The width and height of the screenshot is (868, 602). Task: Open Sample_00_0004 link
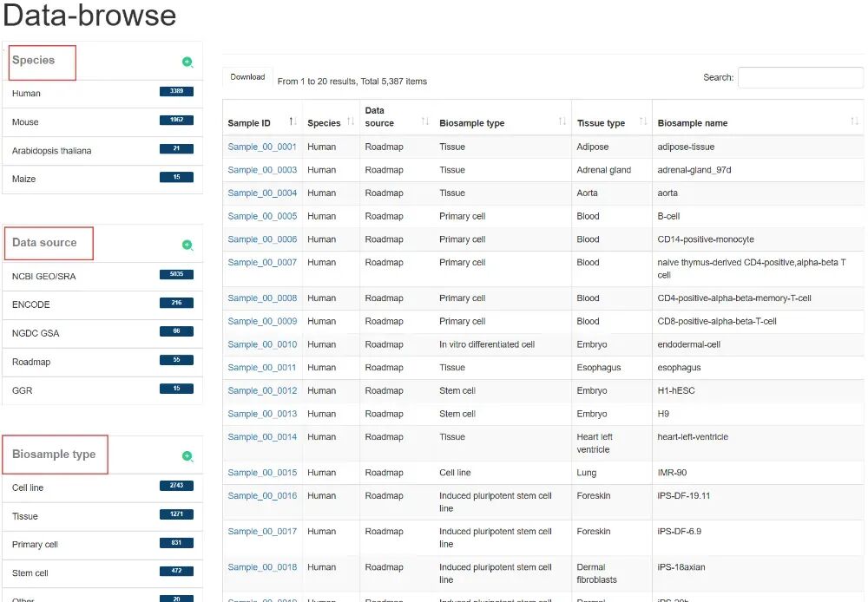[262, 193]
